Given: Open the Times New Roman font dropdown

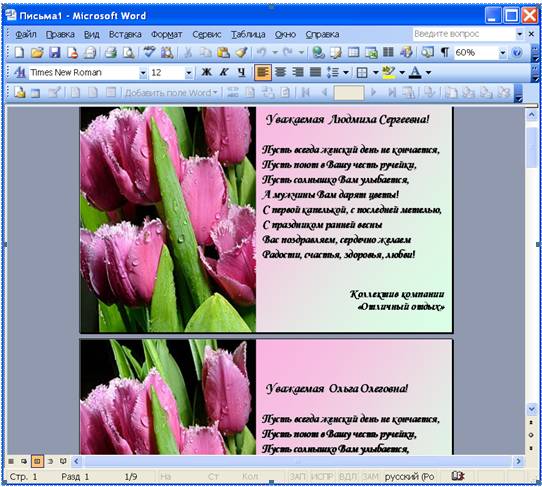Looking at the screenshot, I should [x=142, y=73].
